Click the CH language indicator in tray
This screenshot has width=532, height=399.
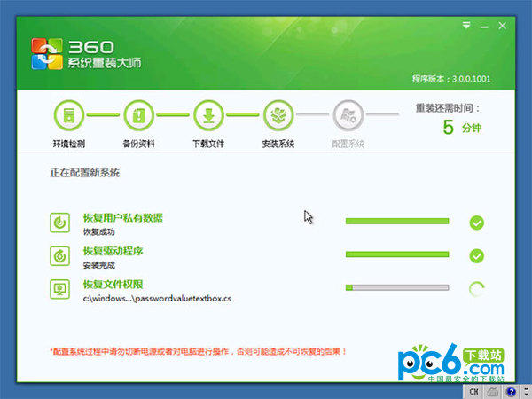(x=474, y=392)
